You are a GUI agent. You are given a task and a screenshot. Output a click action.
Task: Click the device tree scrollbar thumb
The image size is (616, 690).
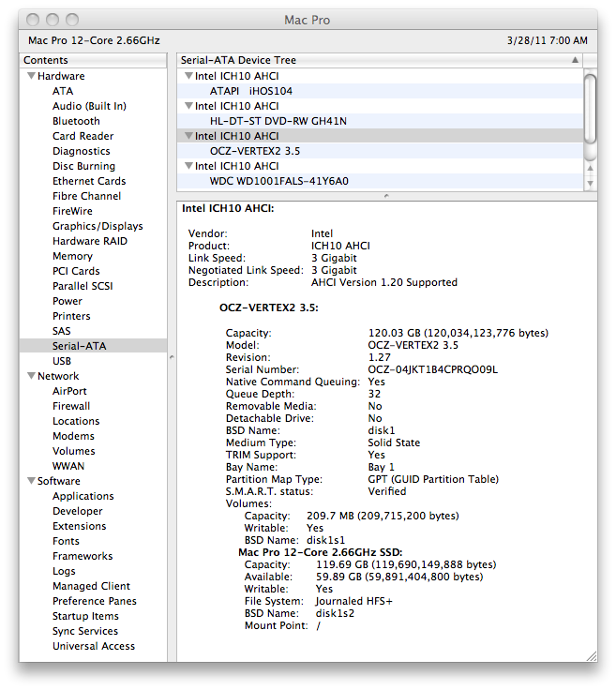pos(591,109)
